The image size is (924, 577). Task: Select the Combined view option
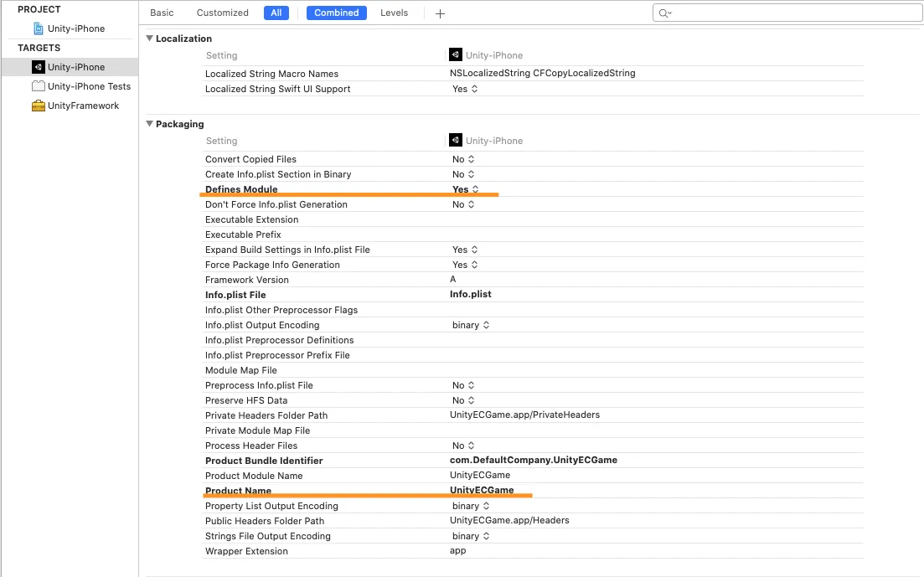click(337, 13)
